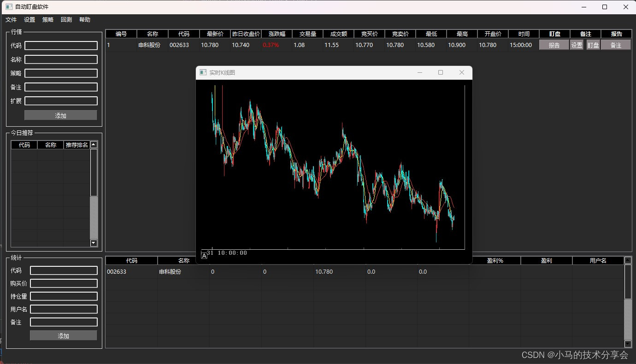
Task: Open the 策略 menu
Action: pyautogui.click(x=48, y=20)
